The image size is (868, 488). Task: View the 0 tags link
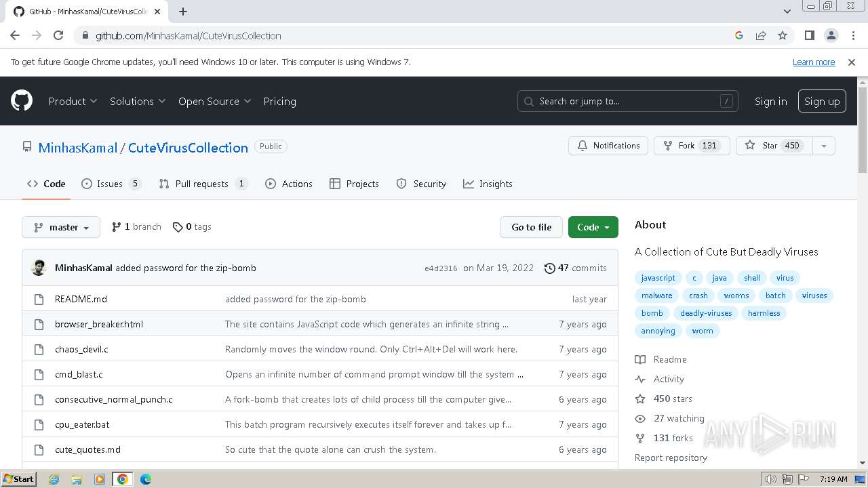(192, 227)
